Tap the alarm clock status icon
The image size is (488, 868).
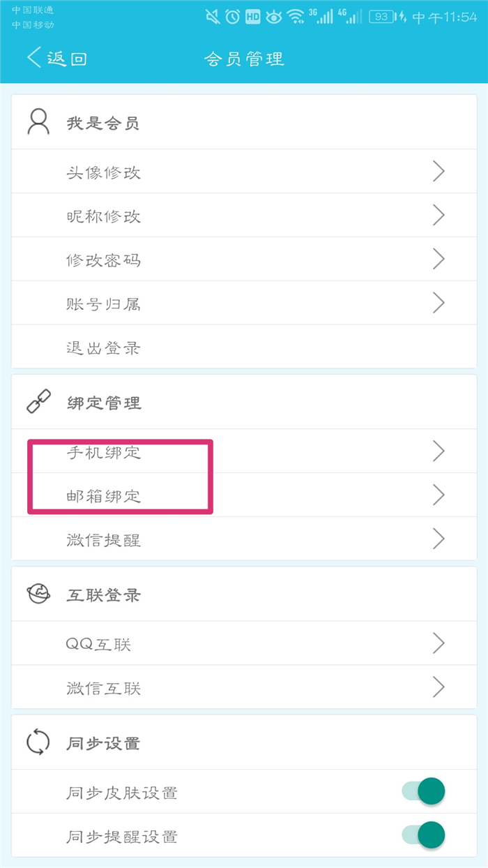point(233,17)
